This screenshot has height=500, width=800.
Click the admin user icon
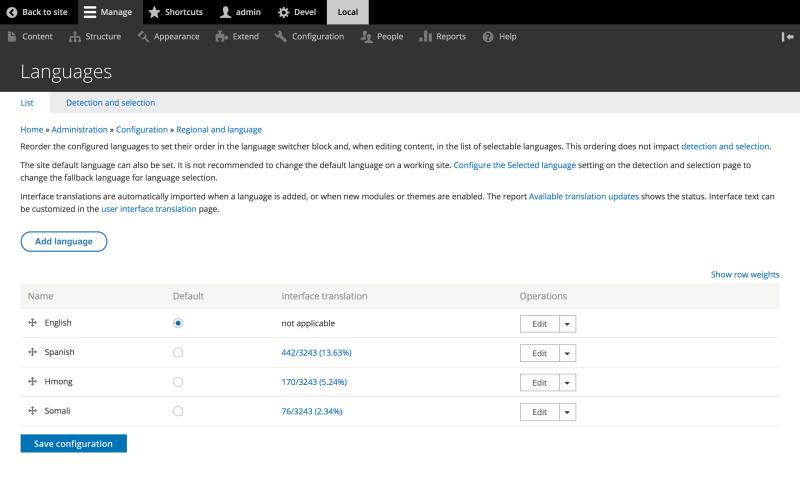pos(226,12)
